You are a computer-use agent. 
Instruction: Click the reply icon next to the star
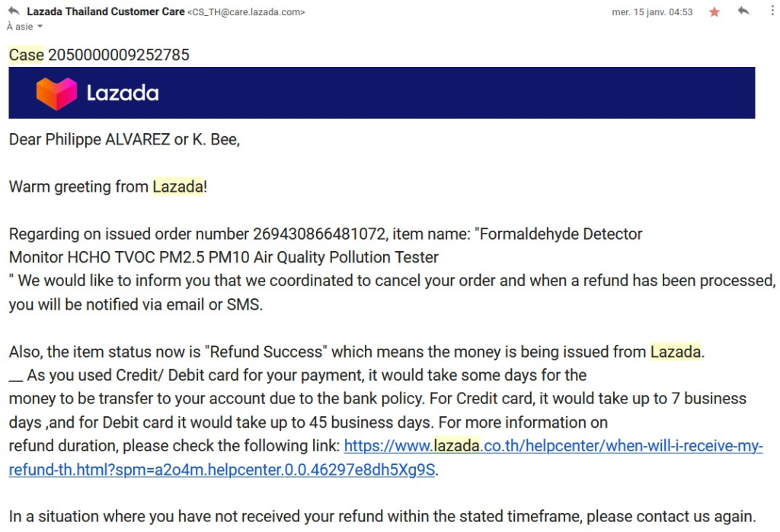pyautogui.click(x=743, y=11)
